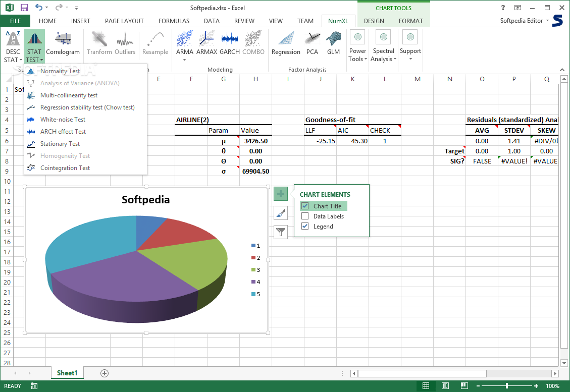Open the PCA tool
The image size is (570, 392).
tap(312, 43)
